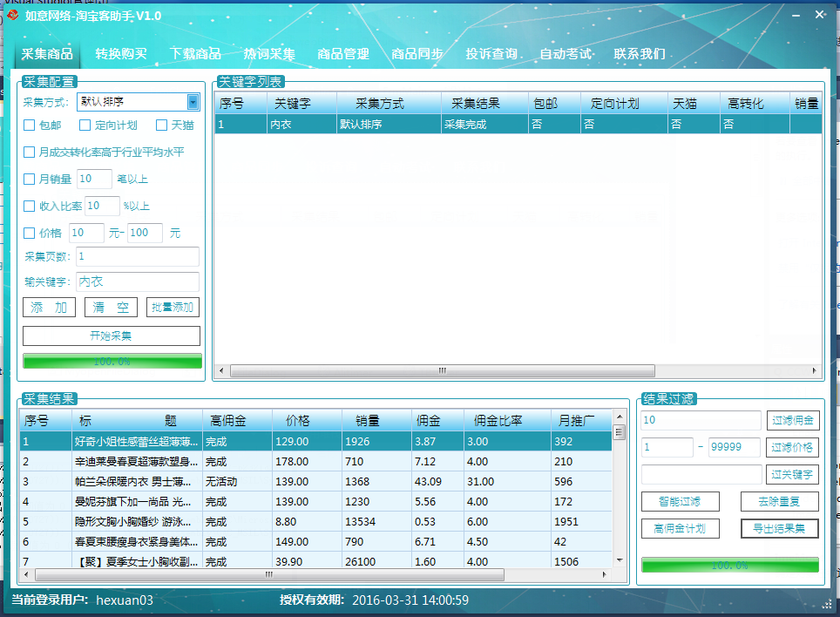Click the 批量添加 batch add button
This screenshot has height=617, width=840.
point(172,307)
